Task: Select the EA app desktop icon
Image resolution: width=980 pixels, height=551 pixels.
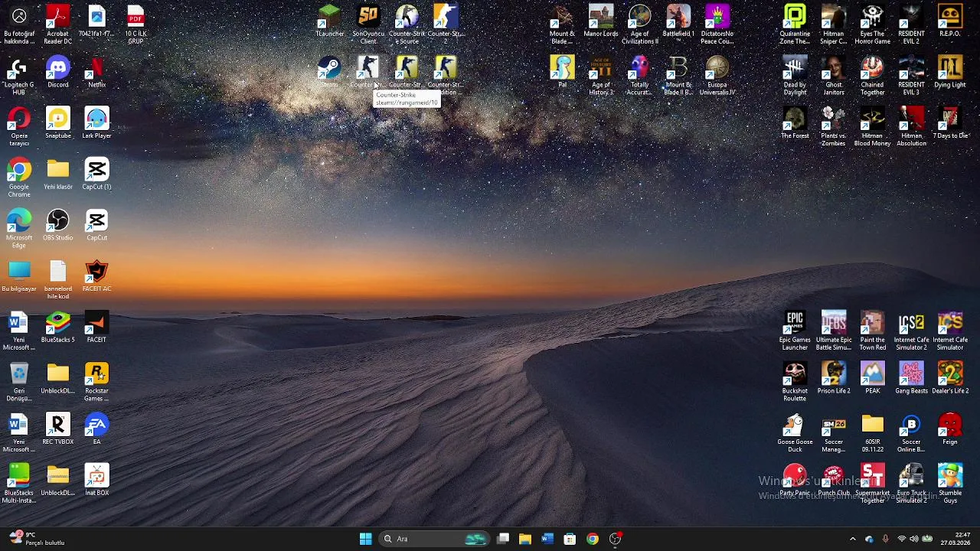Action: tap(96, 429)
